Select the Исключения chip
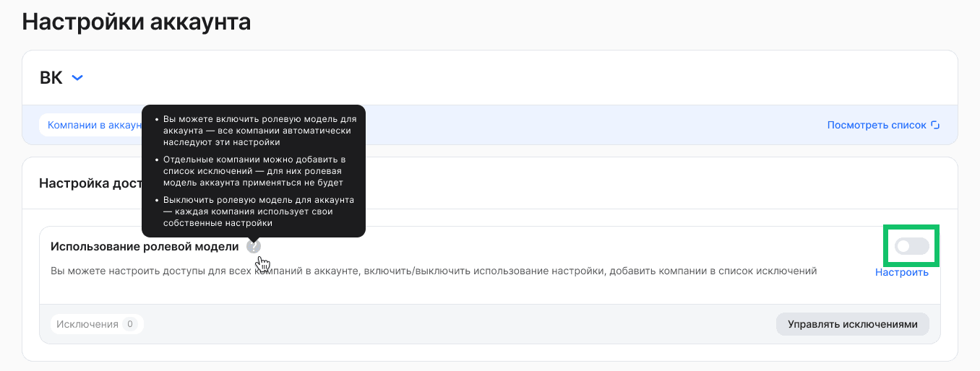 pyautogui.click(x=87, y=324)
